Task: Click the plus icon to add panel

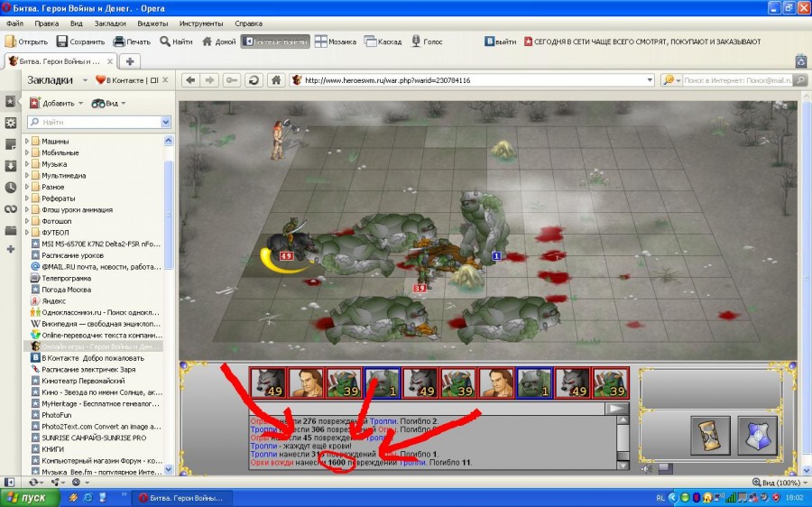Action: click(10, 250)
